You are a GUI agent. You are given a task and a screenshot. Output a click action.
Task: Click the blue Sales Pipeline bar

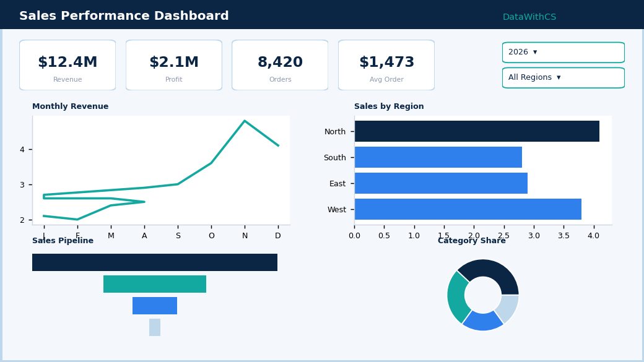pyautogui.click(x=155, y=306)
